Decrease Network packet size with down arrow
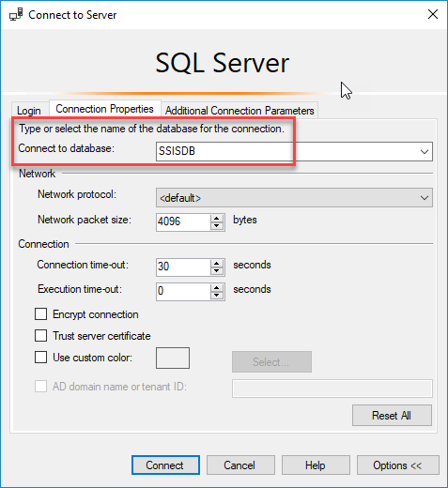The height and width of the screenshot is (488, 448). 217,226
